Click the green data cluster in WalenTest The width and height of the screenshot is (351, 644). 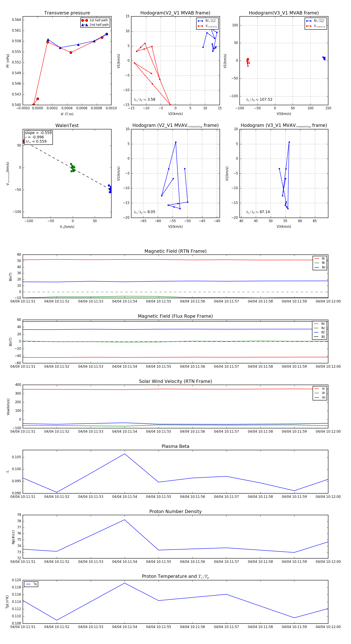coord(73,167)
